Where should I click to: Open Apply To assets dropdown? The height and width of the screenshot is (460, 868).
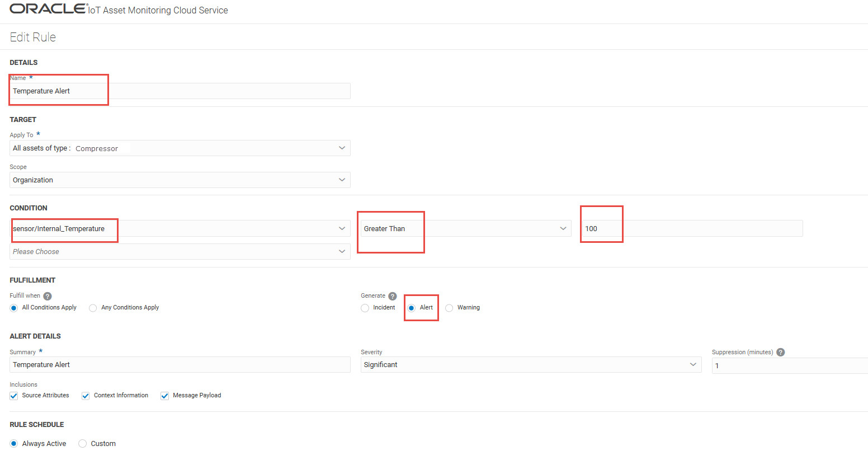tap(180, 148)
